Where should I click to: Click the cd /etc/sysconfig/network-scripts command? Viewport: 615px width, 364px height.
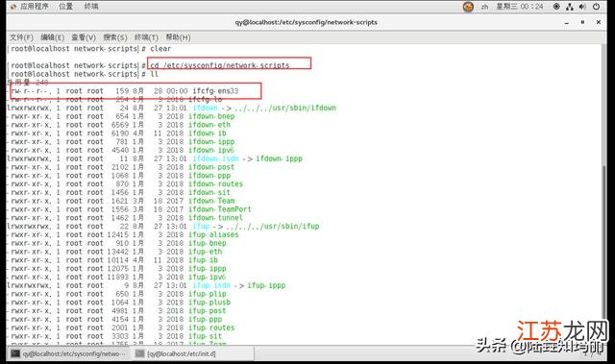click(220, 65)
